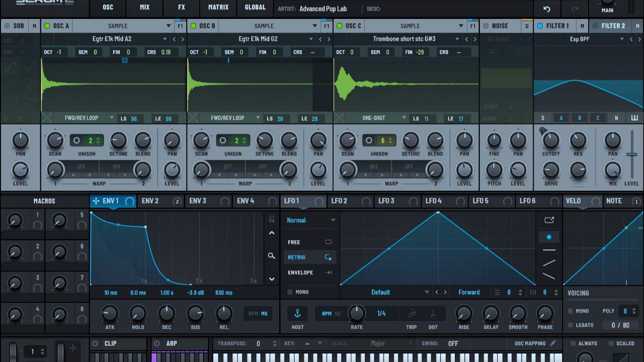Viewport: 644px width, 362px height.
Task: Open the MATRIX tab
Action: click(219, 8)
